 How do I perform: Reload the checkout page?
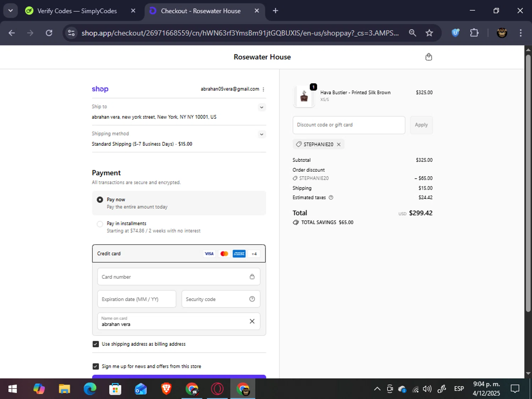pos(49,33)
